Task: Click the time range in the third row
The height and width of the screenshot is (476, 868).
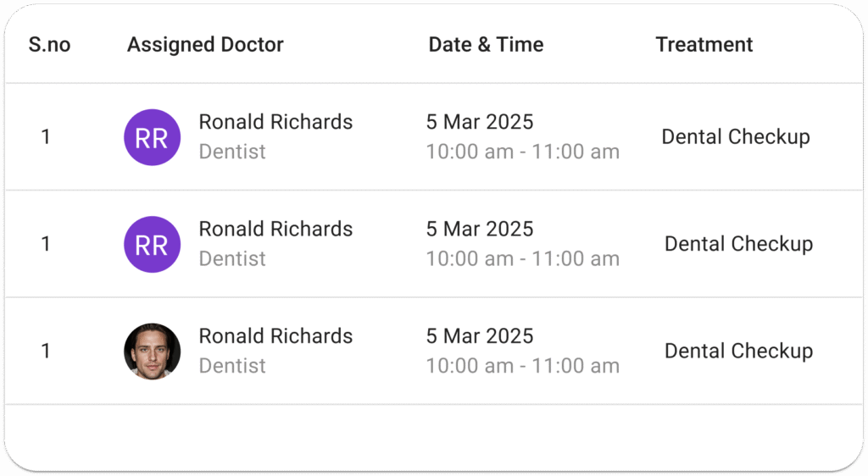Action: (x=522, y=366)
